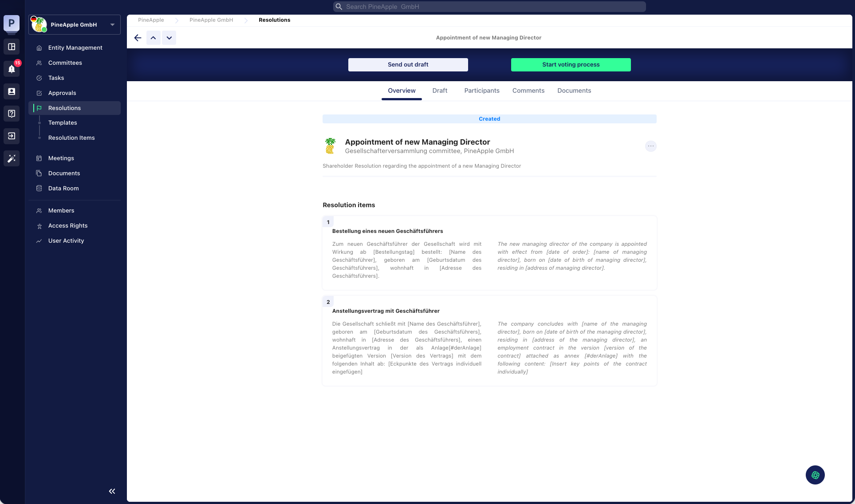Open Meetings in sidebar
The image size is (855, 504).
tap(75, 158)
